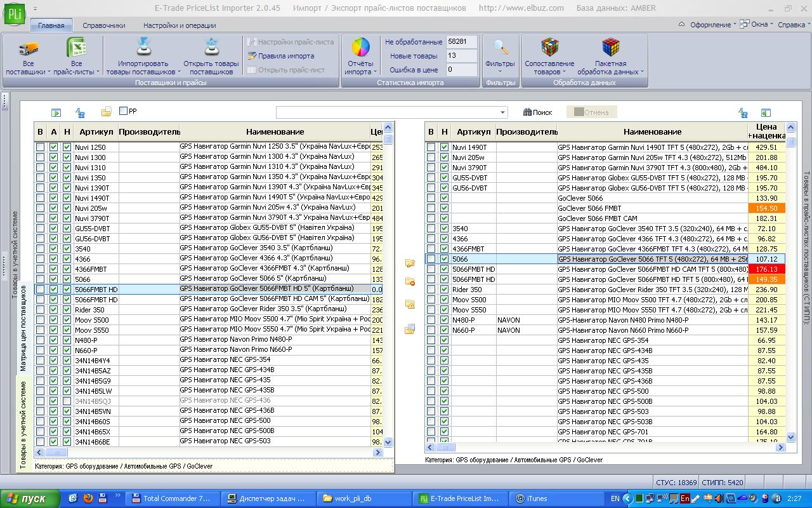Expand the Отчёты импорта dropdown arrow
Screen dimensions: 812x508
(374, 72)
